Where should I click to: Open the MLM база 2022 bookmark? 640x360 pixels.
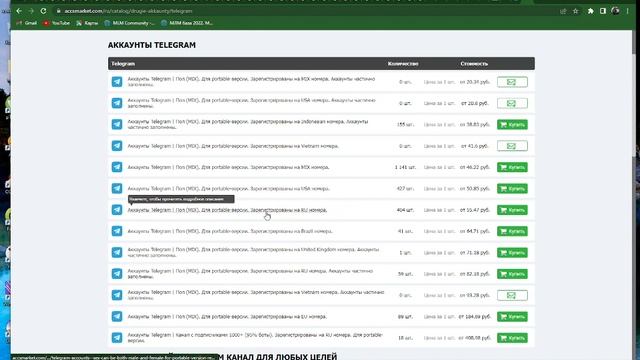pos(187,23)
